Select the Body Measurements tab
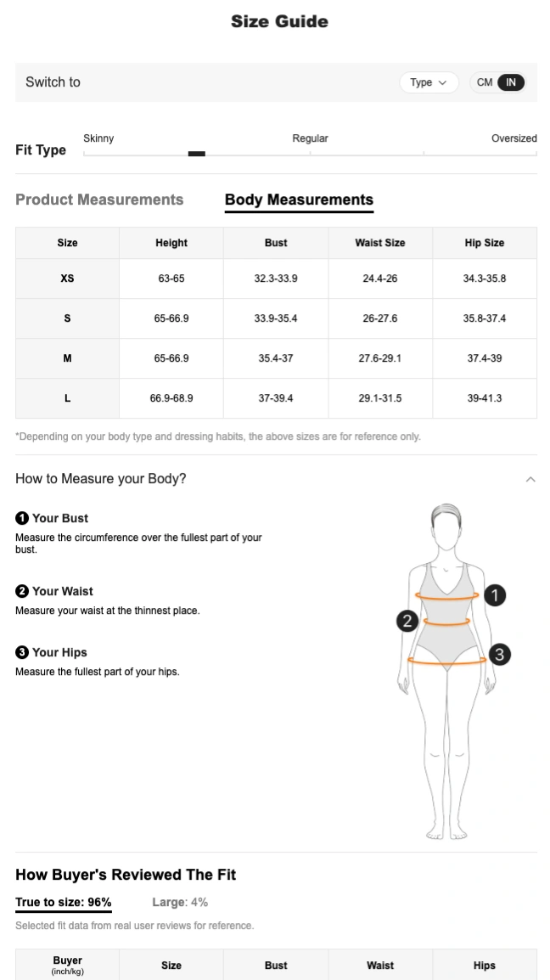The height and width of the screenshot is (980, 550). point(299,200)
